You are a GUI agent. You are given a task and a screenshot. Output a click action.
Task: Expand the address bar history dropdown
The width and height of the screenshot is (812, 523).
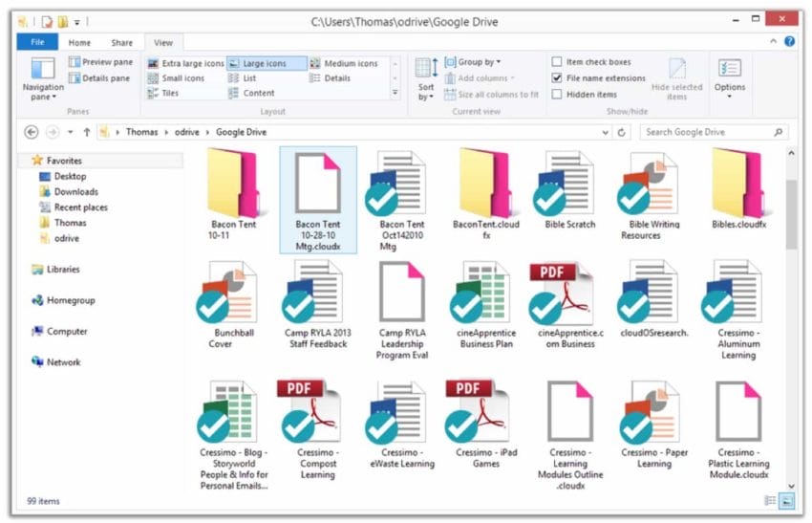pos(605,132)
